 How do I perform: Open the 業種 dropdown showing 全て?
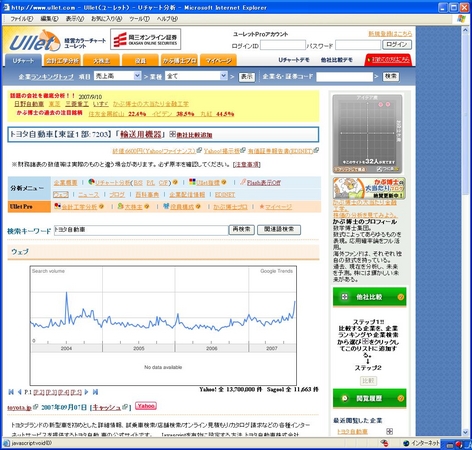pyautogui.click(x=196, y=76)
